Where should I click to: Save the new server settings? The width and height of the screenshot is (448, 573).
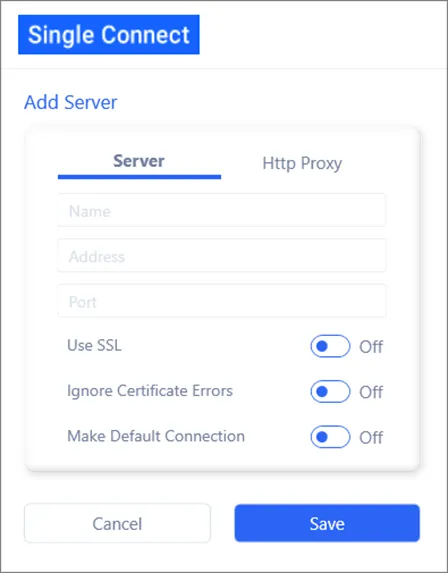point(327,523)
